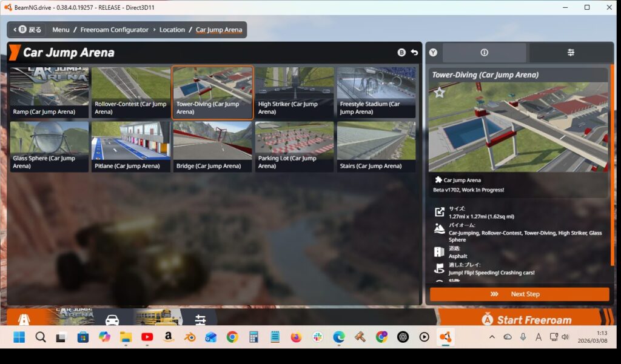
Task: Select the Glass Sphere spawn thumbnail
Action: tap(49, 146)
